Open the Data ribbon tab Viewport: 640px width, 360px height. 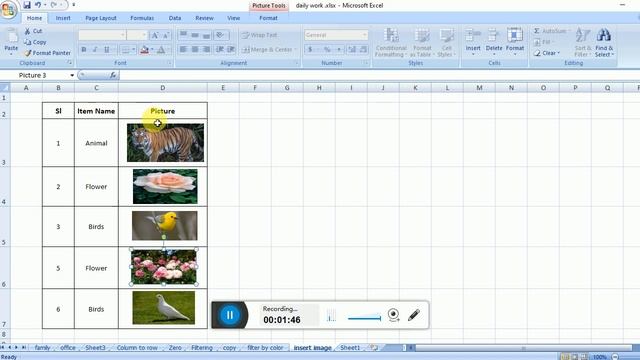coord(175,18)
